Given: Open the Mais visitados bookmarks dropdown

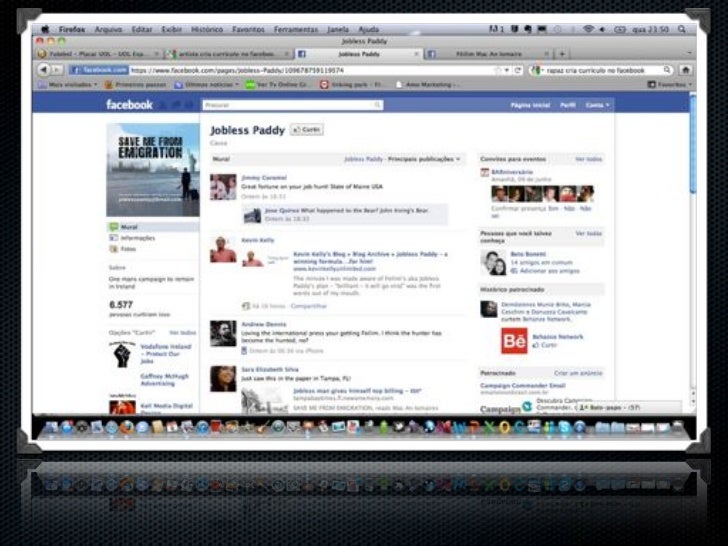Looking at the screenshot, I should 68,84.
